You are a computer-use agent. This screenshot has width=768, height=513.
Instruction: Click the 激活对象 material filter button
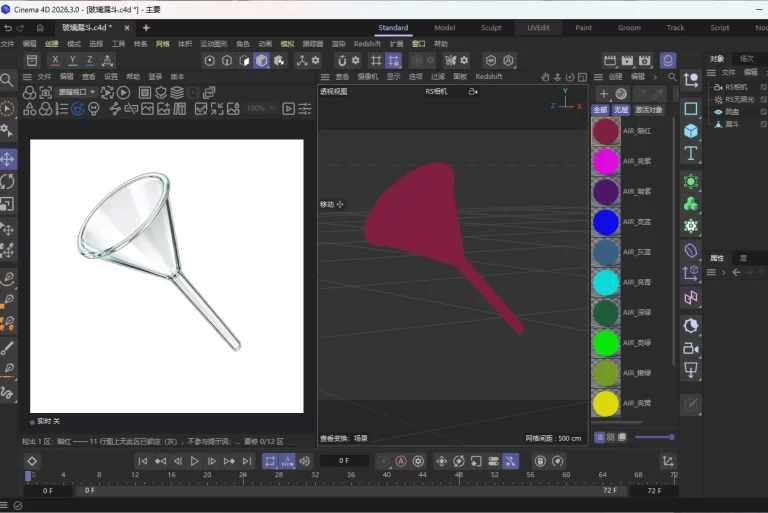click(648, 110)
